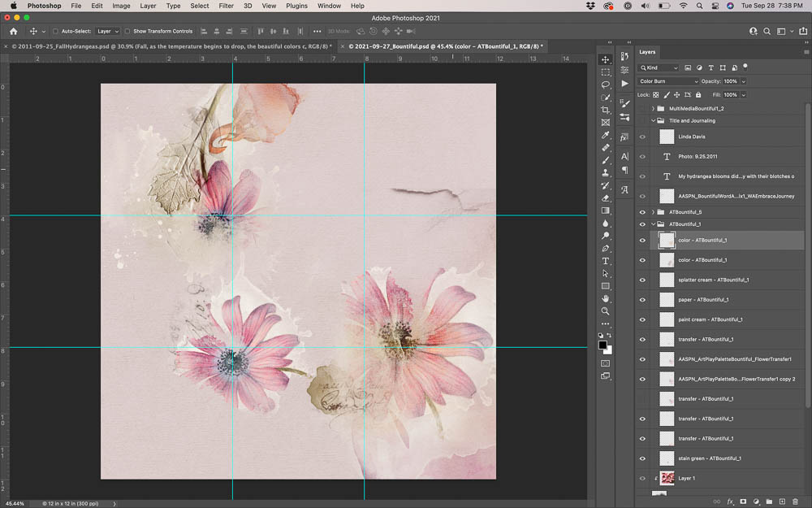Open the Color Burn blend mode dropdown

[x=668, y=81]
